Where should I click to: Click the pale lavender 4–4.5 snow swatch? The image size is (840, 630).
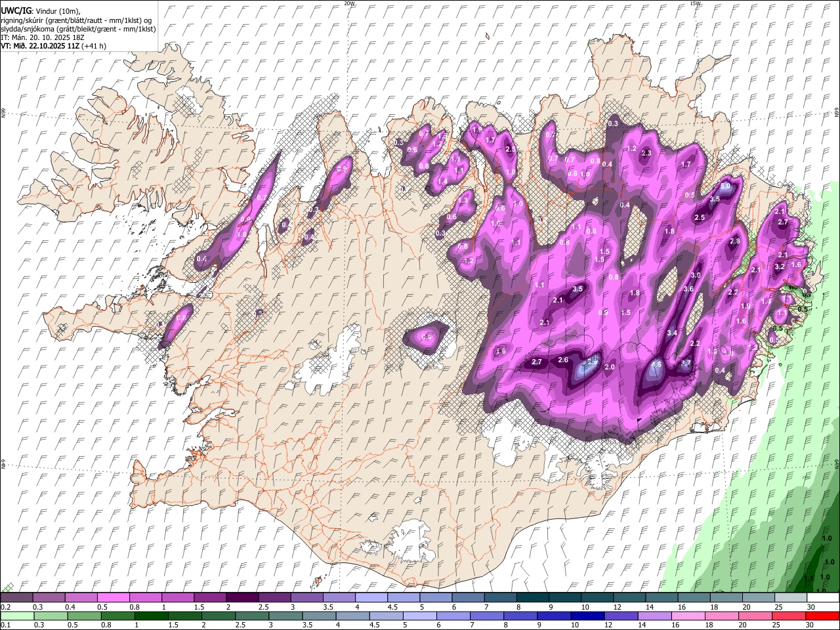[370, 598]
